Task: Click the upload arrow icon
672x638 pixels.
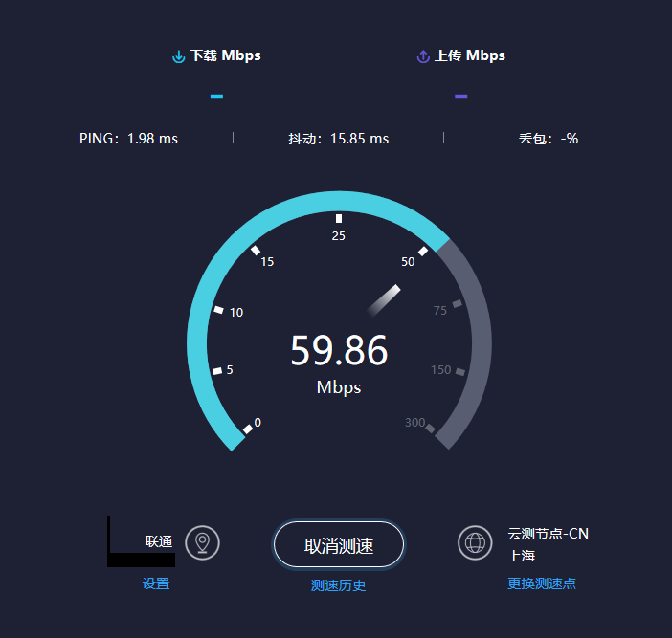Action: [423, 56]
